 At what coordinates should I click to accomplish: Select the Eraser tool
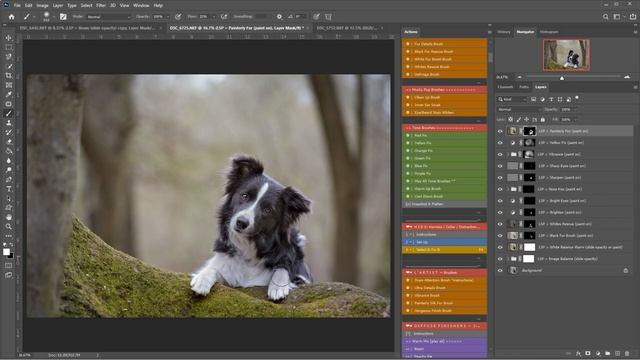pyautogui.click(x=9, y=142)
